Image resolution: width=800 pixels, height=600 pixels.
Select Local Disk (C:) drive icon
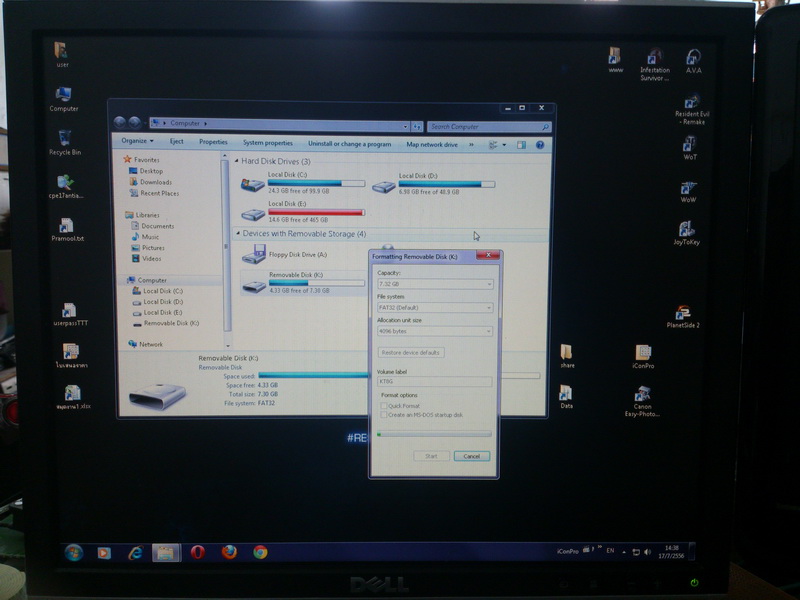(x=253, y=184)
